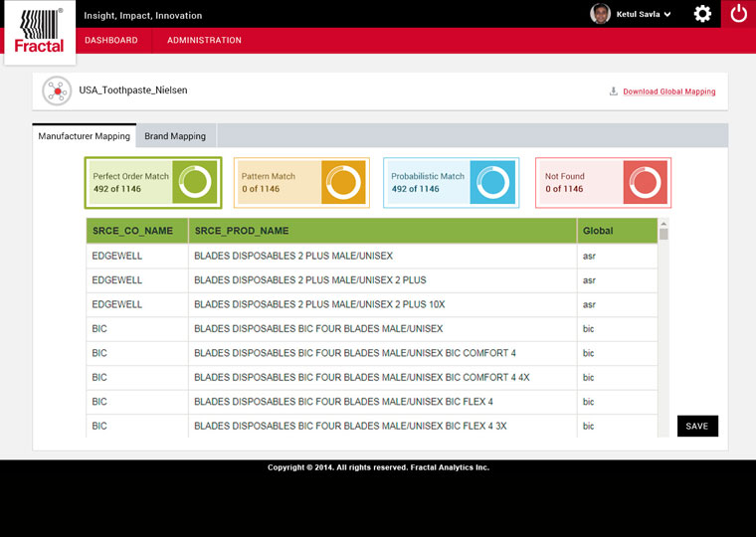
Task: Click the red Not Found donut icon
Action: pyautogui.click(x=646, y=182)
